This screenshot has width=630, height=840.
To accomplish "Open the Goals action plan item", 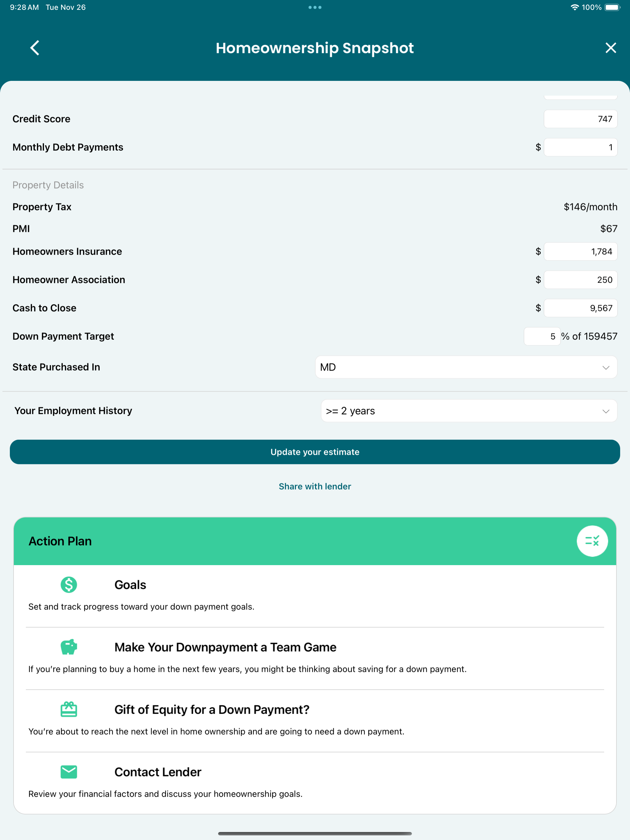I will click(315, 596).
